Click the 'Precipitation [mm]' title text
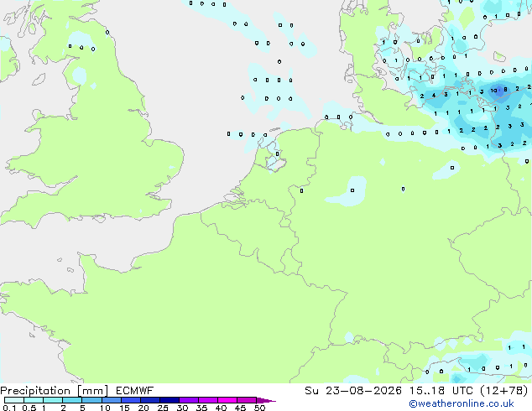This screenshot has height=411, width=532. tap(54, 391)
